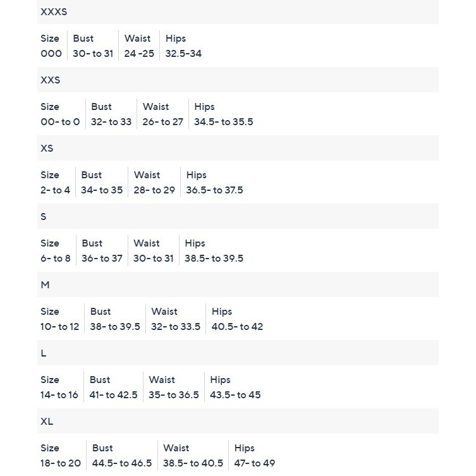Select hips measurement 34.5- to 35.5
Image resolution: width=476 pixels, height=476 pixels.
(223, 122)
